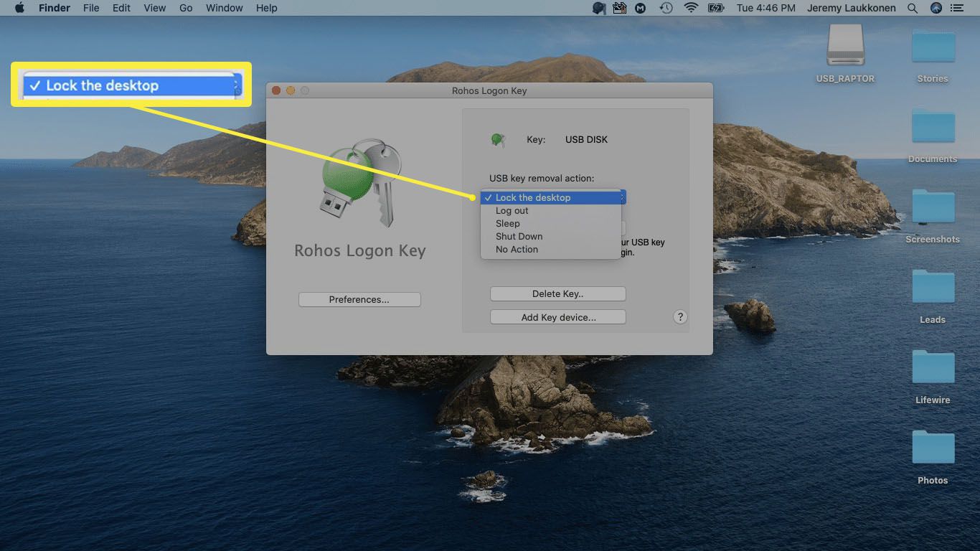The height and width of the screenshot is (551, 980).
Task: Open the Apple menu
Action: click(x=19, y=8)
